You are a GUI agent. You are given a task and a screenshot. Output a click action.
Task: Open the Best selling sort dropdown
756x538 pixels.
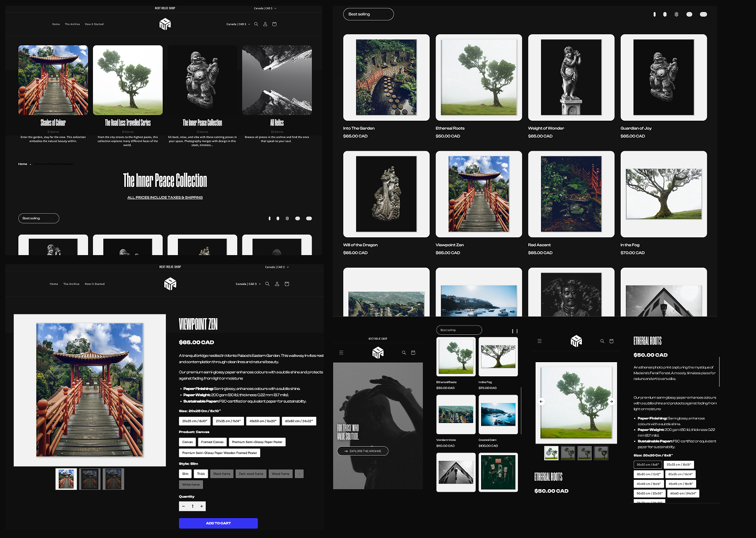pyautogui.click(x=368, y=14)
